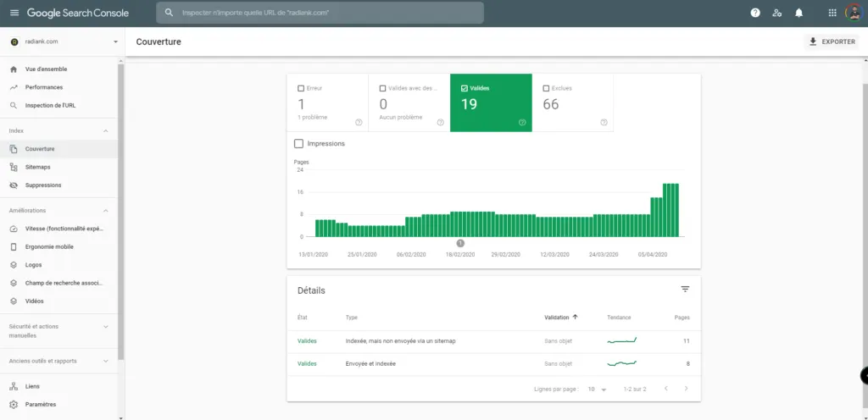Click the Suppressions crossed-eye icon

click(14, 185)
